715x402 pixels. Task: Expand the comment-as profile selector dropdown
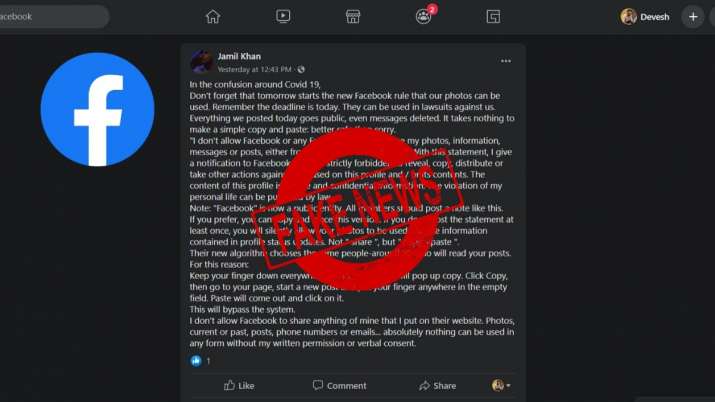click(x=501, y=386)
